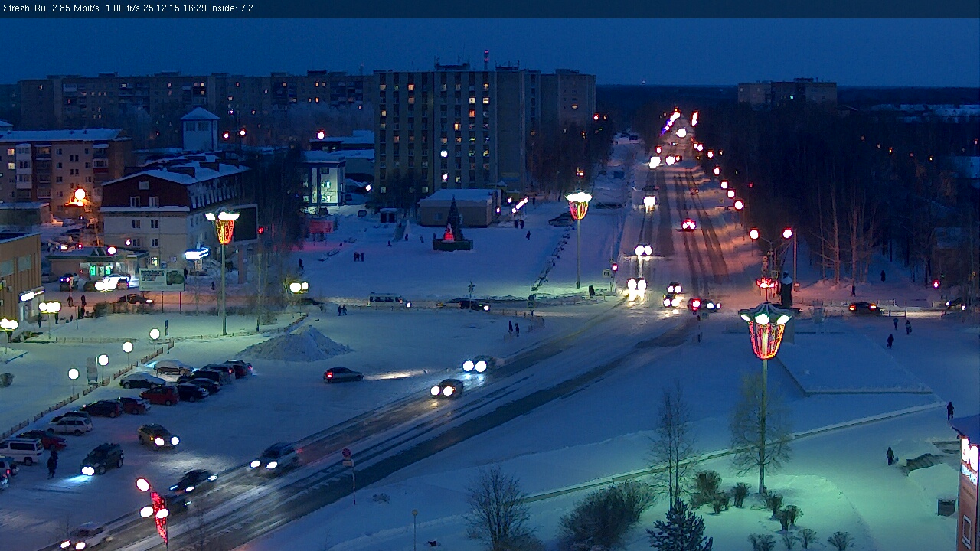Screen dimensions: 980x551
Task: Click the "2.85 Mbit/s" bitrate text
Action: (76, 8)
